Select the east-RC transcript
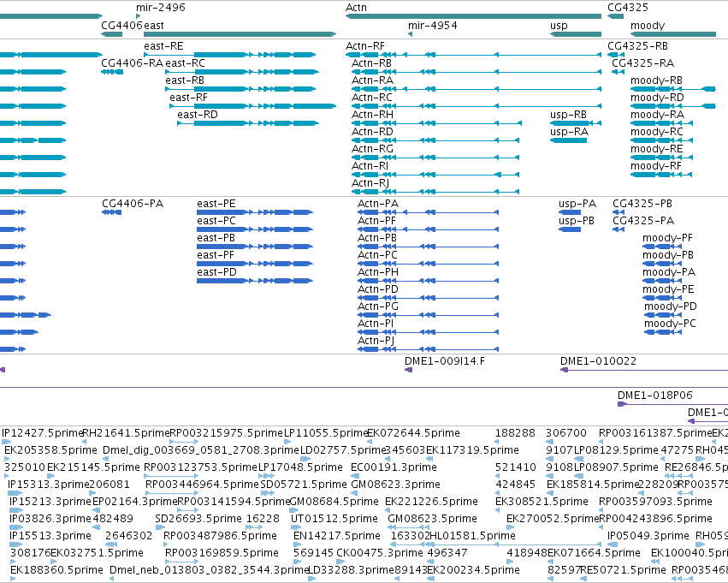 pyautogui.click(x=242, y=72)
